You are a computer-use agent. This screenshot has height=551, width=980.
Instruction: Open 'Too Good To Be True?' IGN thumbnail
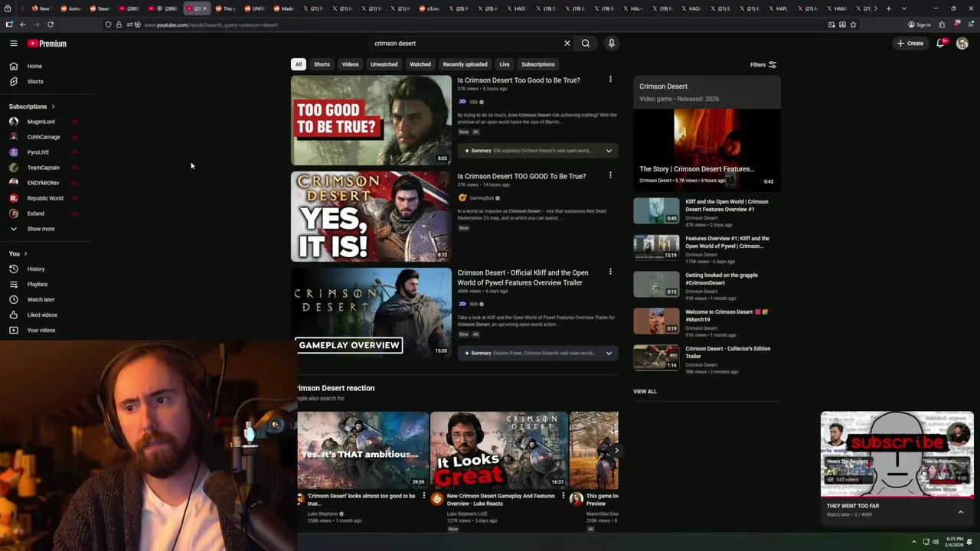(371, 120)
